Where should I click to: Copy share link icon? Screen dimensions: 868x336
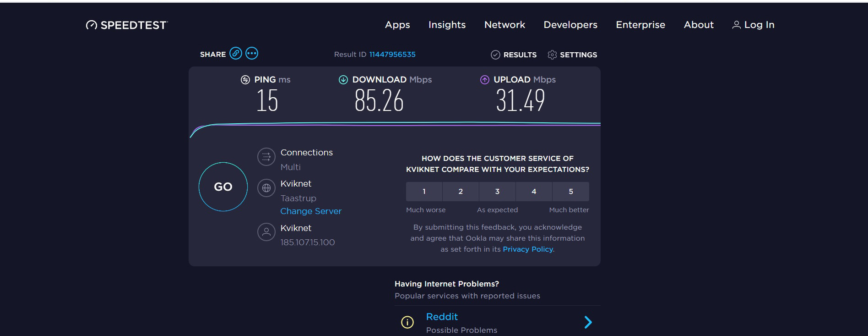pyautogui.click(x=236, y=54)
